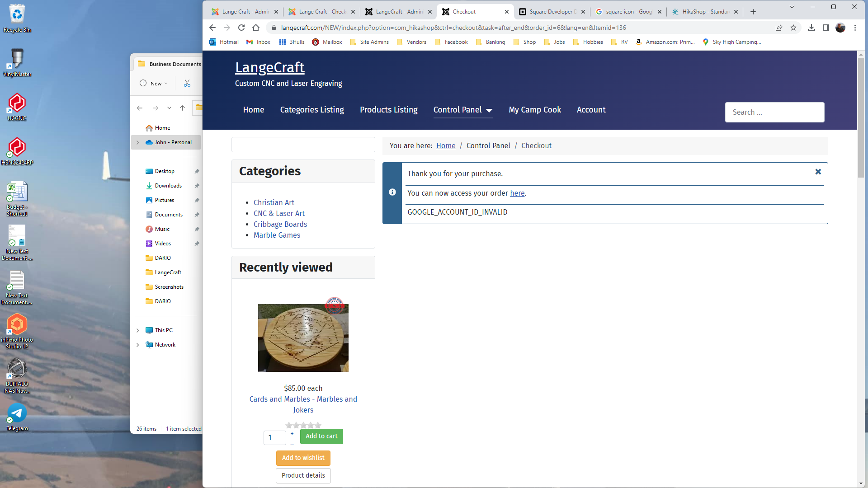Open Products Listing menu item
The height and width of the screenshot is (488, 868).
tap(388, 110)
